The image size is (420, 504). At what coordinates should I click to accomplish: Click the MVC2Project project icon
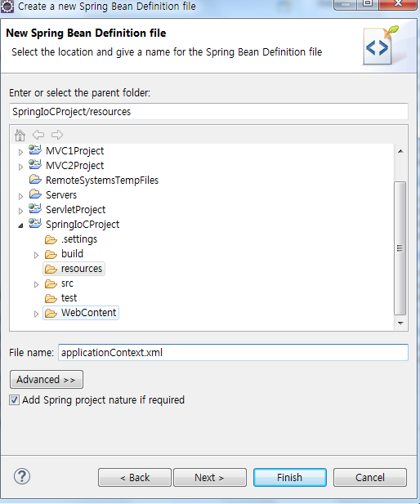point(35,165)
